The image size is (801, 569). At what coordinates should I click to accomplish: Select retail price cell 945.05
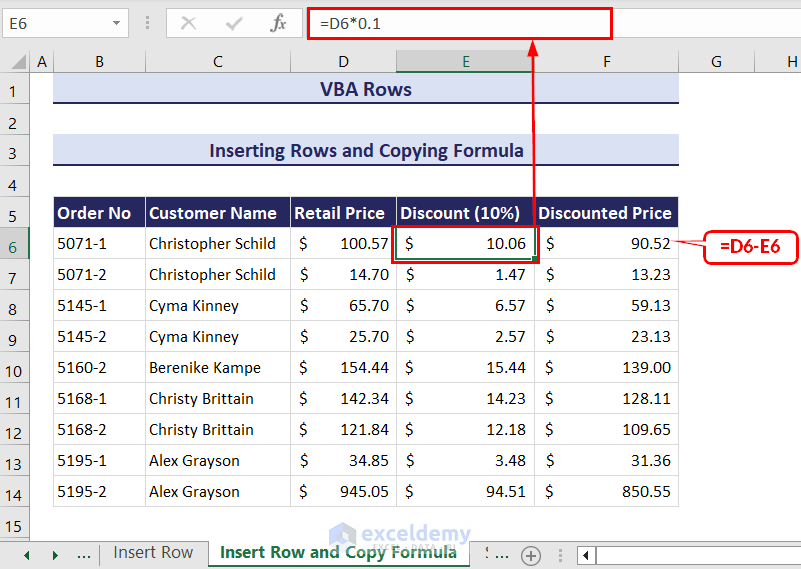343,491
